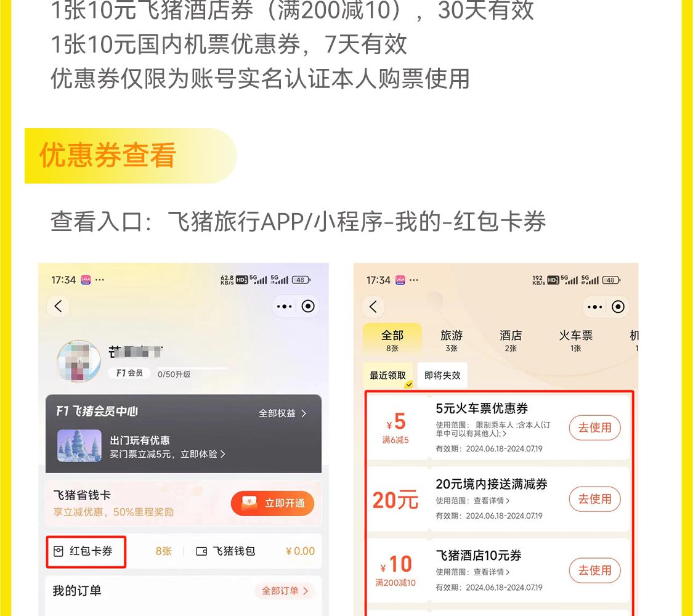Tap the blurred profile avatar picture
693x616 pixels.
(x=79, y=361)
